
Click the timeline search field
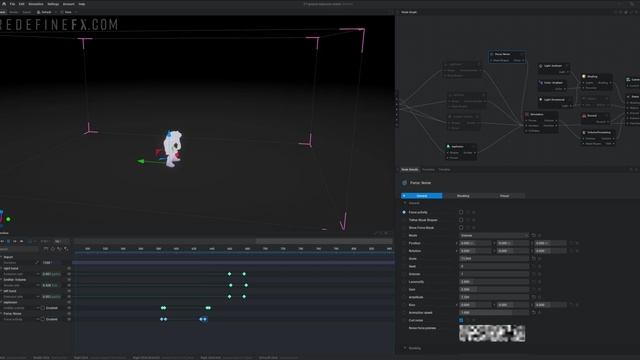coord(19,249)
